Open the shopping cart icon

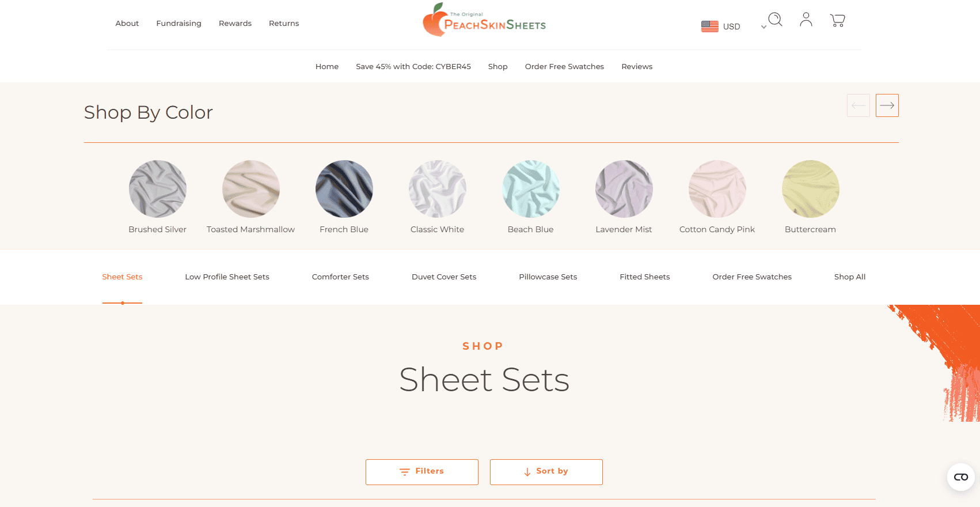[x=837, y=20]
